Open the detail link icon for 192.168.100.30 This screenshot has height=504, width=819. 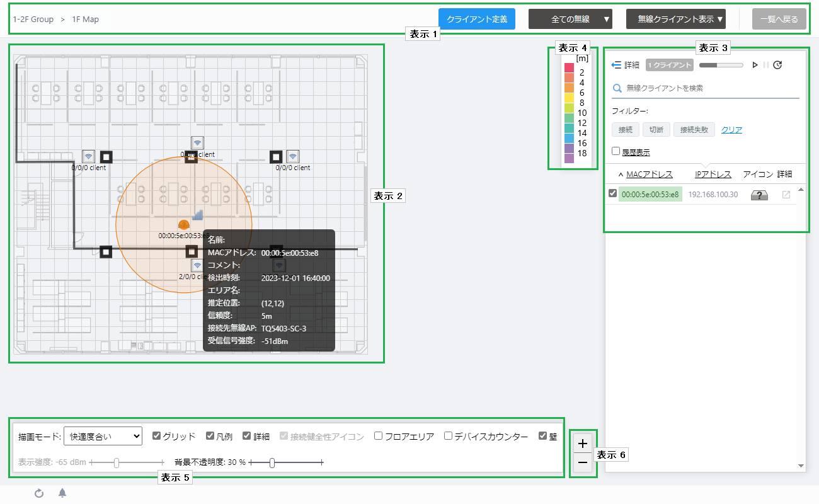coord(786,195)
